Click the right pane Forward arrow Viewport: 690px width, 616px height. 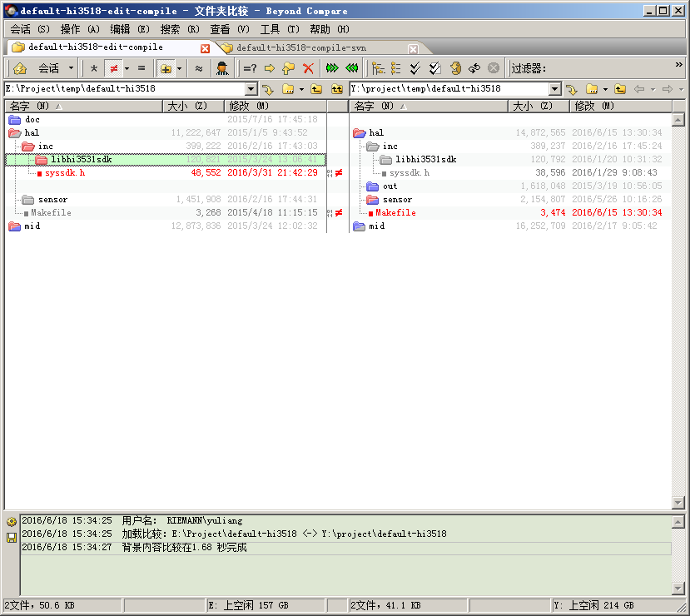668,89
